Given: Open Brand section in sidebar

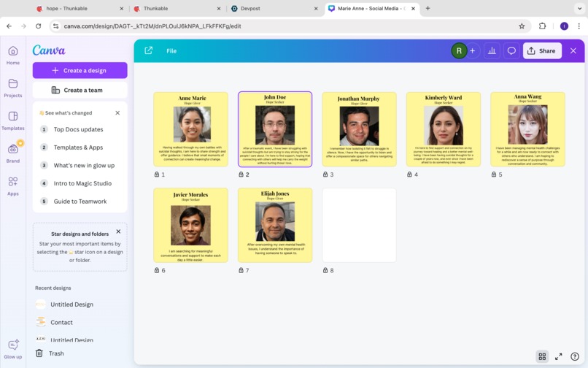Looking at the screenshot, I should (x=12, y=153).
